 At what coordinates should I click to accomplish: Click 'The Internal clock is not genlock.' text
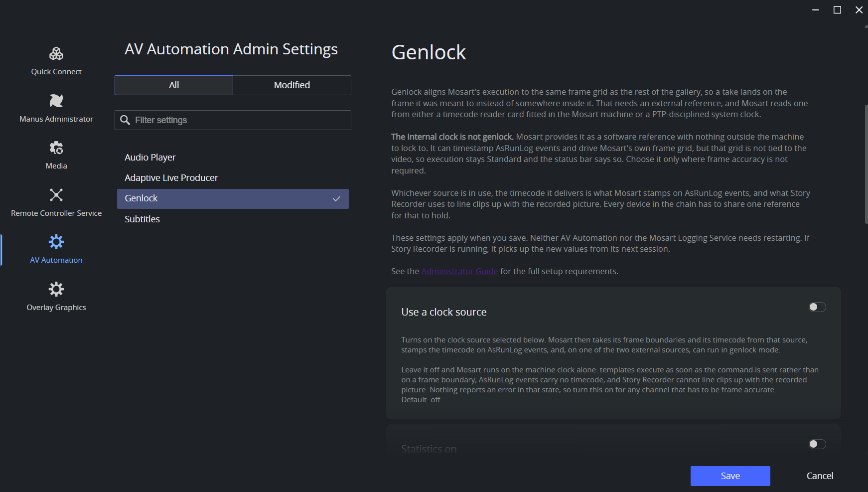point(452,137)
